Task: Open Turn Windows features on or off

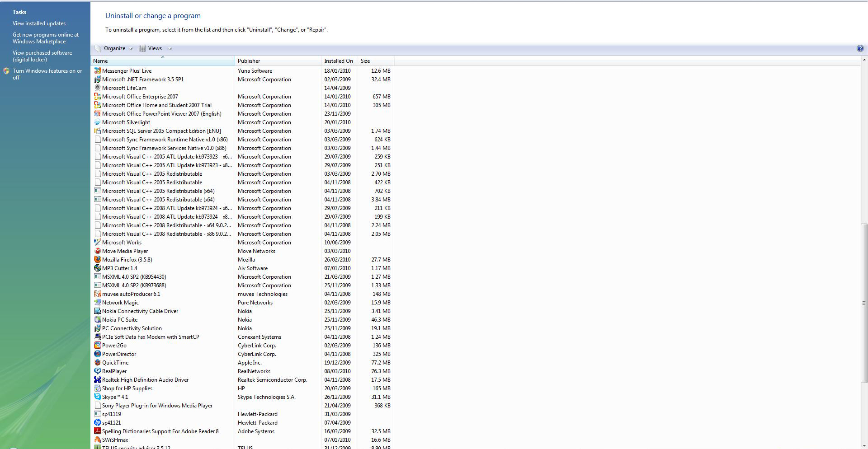Action: (47, 74)
